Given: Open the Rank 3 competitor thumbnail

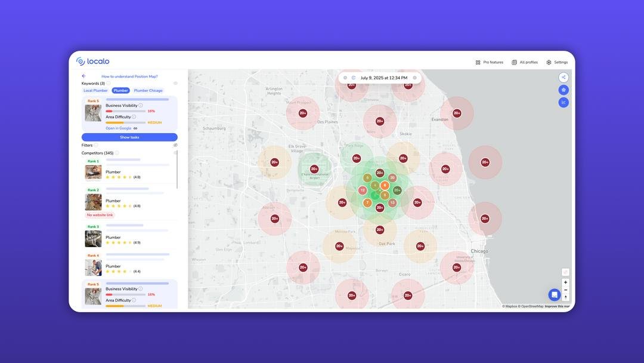Looking at the screenshot, I should (x=93, y=239).
